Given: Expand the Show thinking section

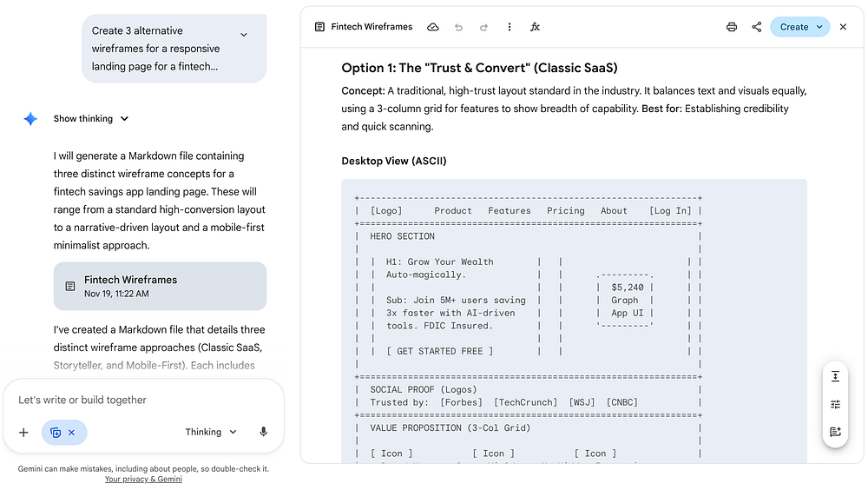Looking at the screenshot, I should point(91,119).
